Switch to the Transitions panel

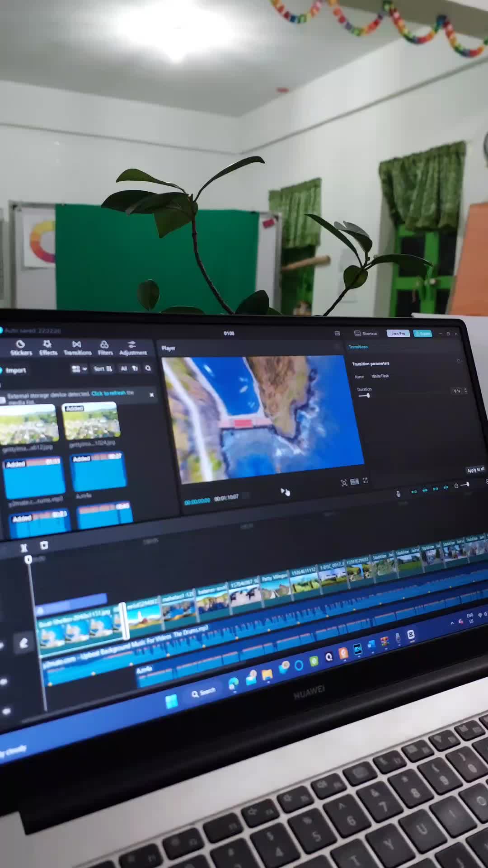point(77,348)
